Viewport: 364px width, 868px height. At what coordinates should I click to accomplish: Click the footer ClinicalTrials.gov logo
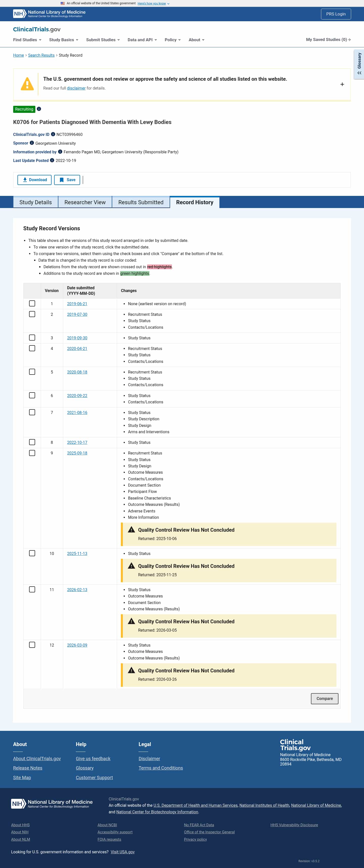295,745
